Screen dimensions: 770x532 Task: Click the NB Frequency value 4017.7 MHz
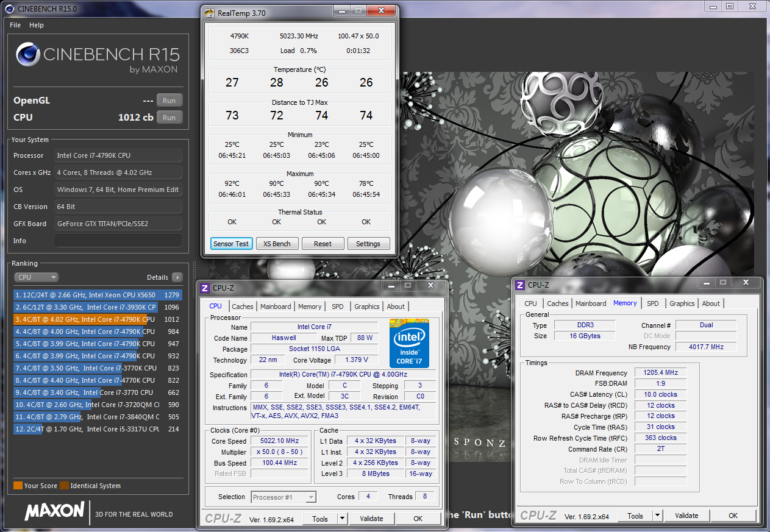pyautogui.click(x=705, y=347)
